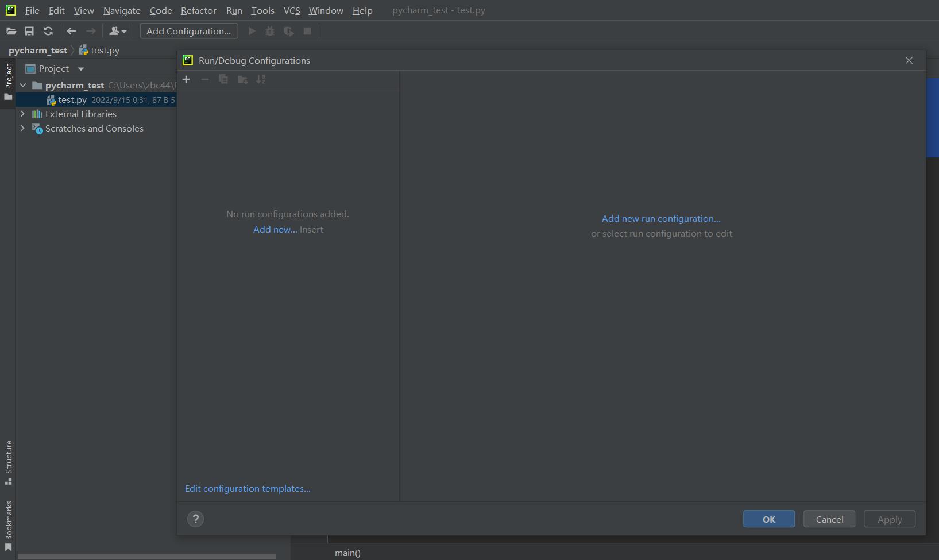The image size is (939, 560).
Task: Collapse the pycharm_test project folder
Action: 23,85
